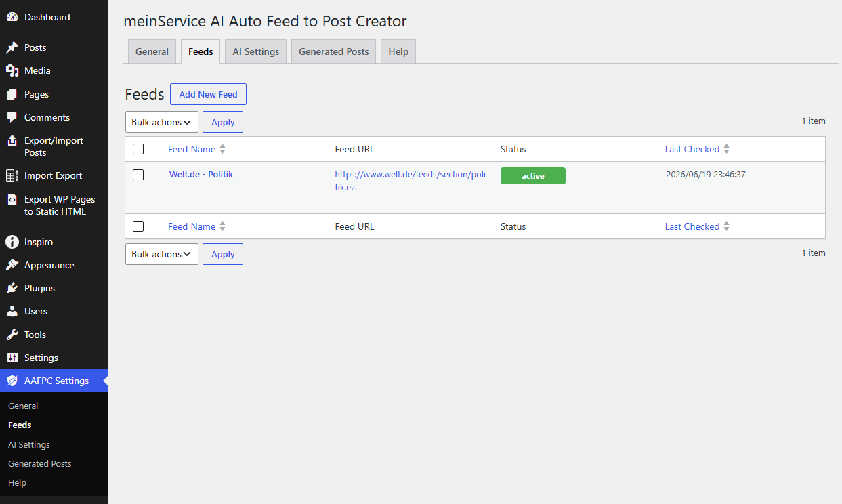Click the Appearance paintbrush icon
This screenshot has height=504, width=842.
click(12, 265)
